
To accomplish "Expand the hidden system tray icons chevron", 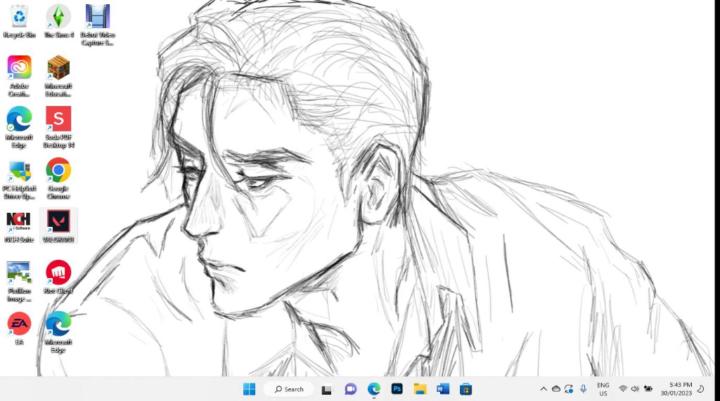I will pos(544,389).
